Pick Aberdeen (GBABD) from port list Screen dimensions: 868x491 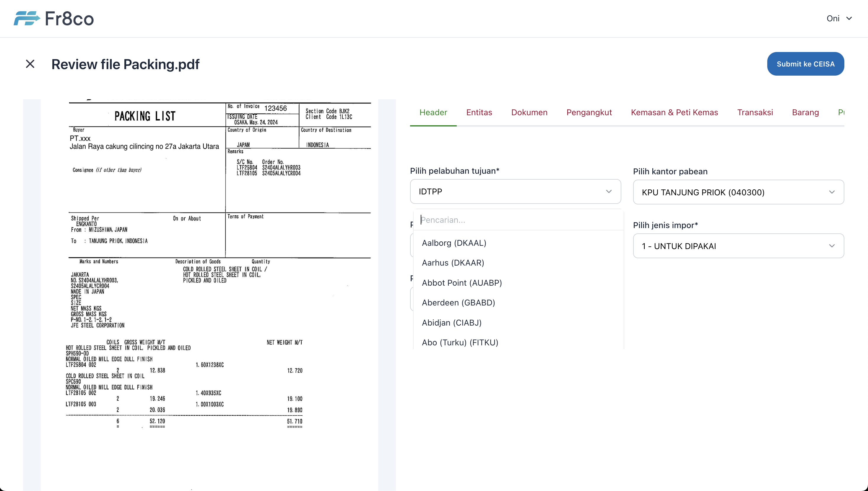[458, 303]
